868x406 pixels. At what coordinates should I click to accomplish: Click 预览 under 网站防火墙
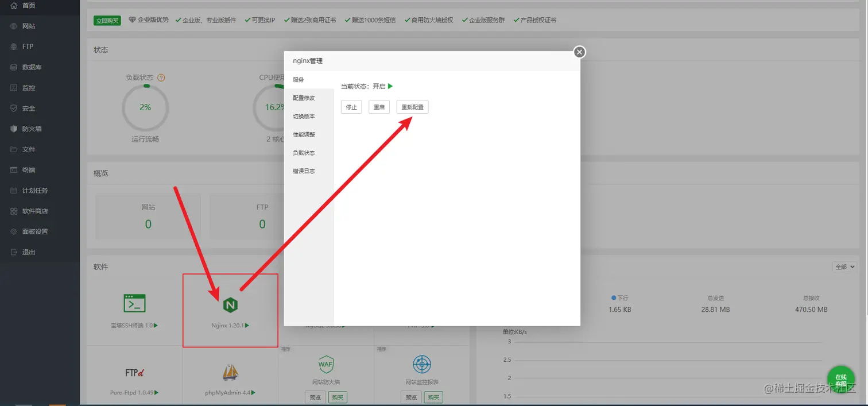315,397
